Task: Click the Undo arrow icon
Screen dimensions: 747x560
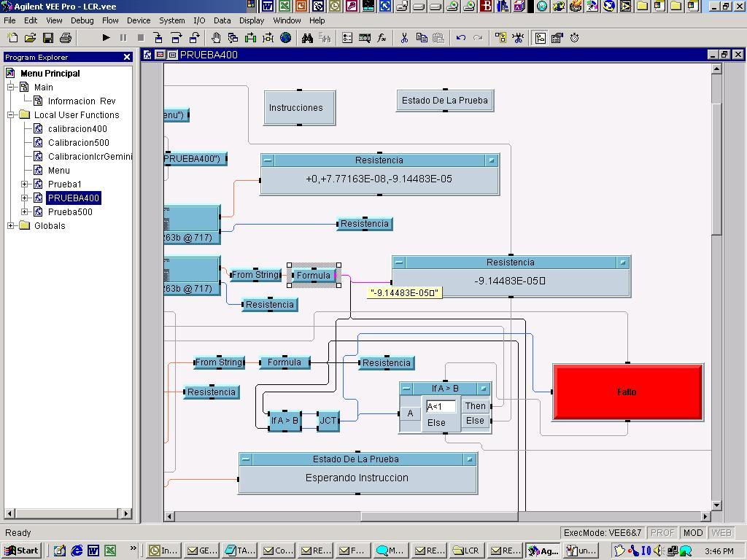Action: pos(461,38)
